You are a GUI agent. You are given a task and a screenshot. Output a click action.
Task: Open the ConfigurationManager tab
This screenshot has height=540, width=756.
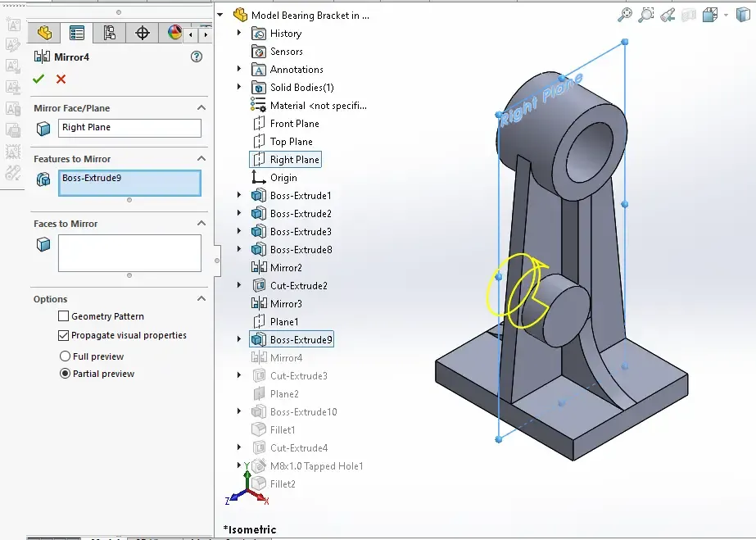[x=110, y=33]
